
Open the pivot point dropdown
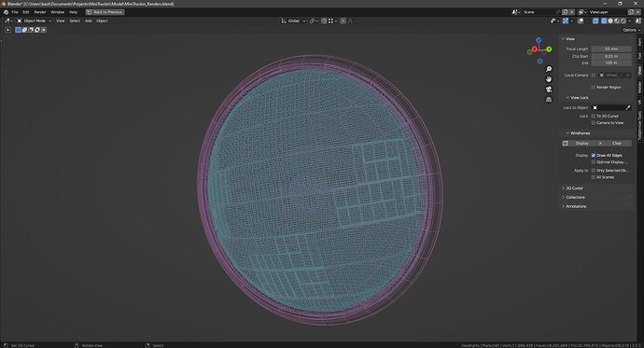pos(314,21)
